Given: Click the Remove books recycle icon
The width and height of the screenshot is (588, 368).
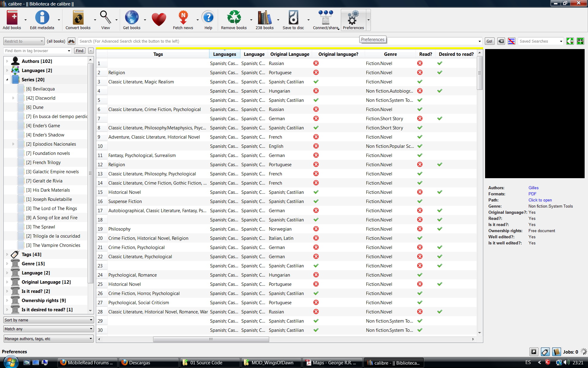Looking at the screenshot, I should coord(234,18).
